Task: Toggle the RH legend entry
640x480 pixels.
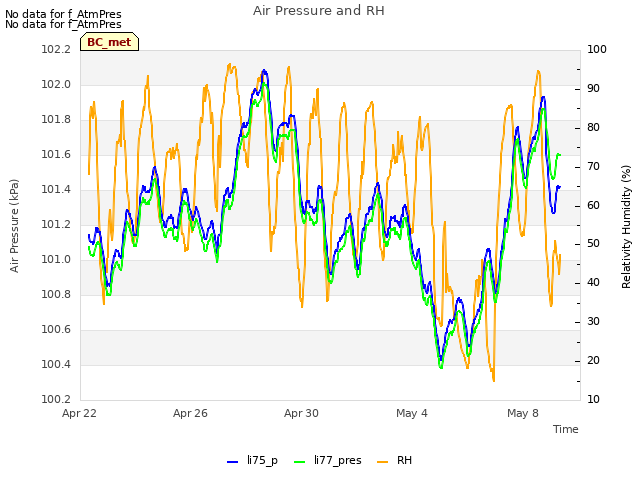Action: coord(395,460)
